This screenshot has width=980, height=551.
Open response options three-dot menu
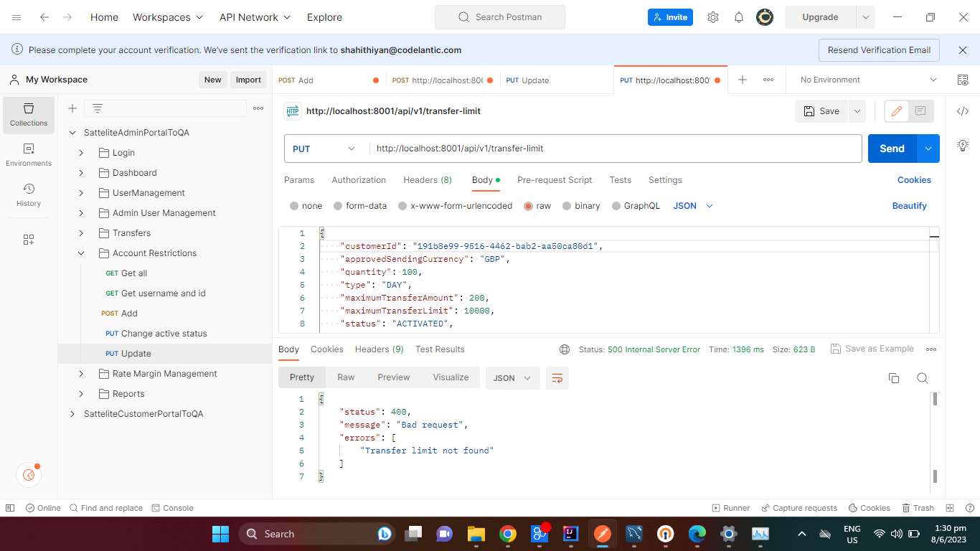tap(931, 349)
